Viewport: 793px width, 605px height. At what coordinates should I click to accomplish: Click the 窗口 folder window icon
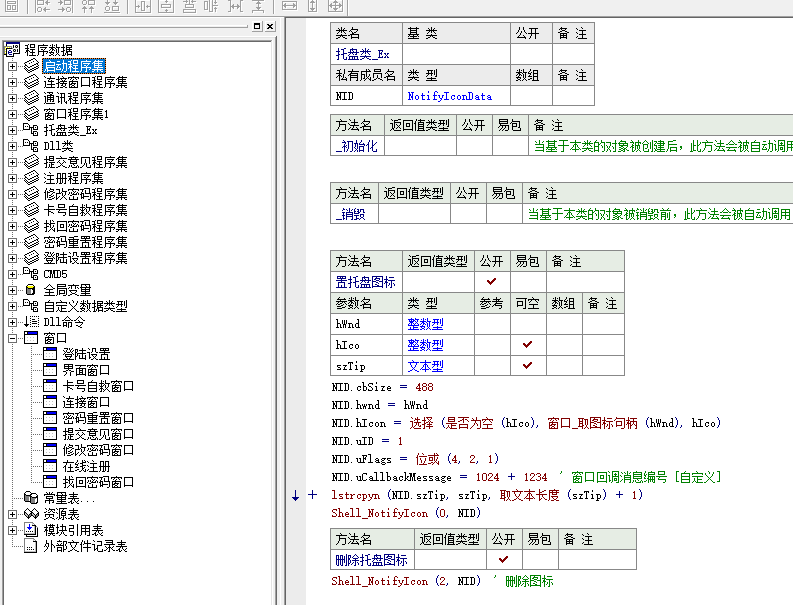coord(31,337)
